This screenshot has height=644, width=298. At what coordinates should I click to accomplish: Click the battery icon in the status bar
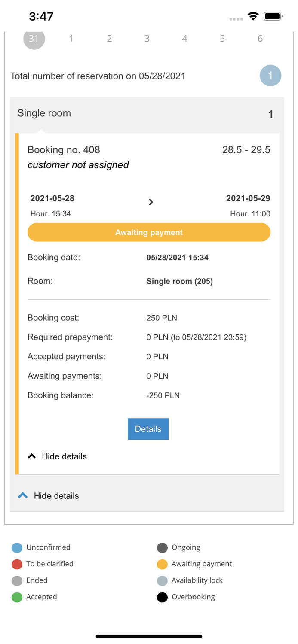tap(273, 15)
